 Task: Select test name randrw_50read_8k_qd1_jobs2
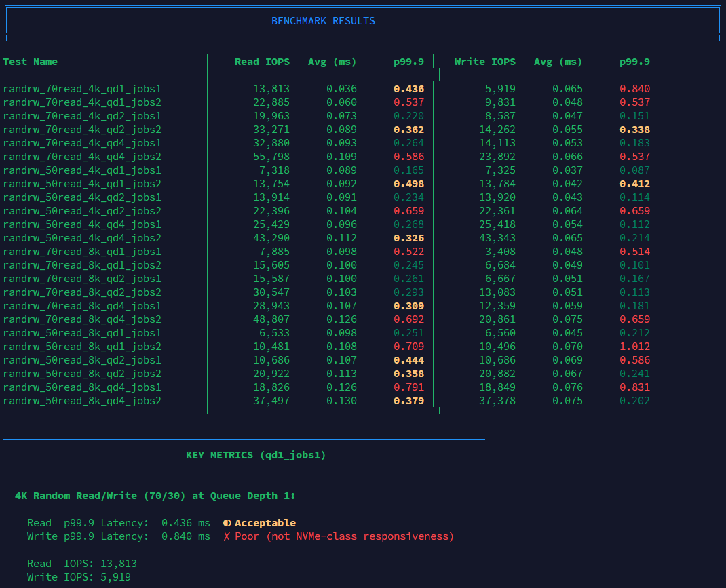pyautogui.click(x=82, y=347)
